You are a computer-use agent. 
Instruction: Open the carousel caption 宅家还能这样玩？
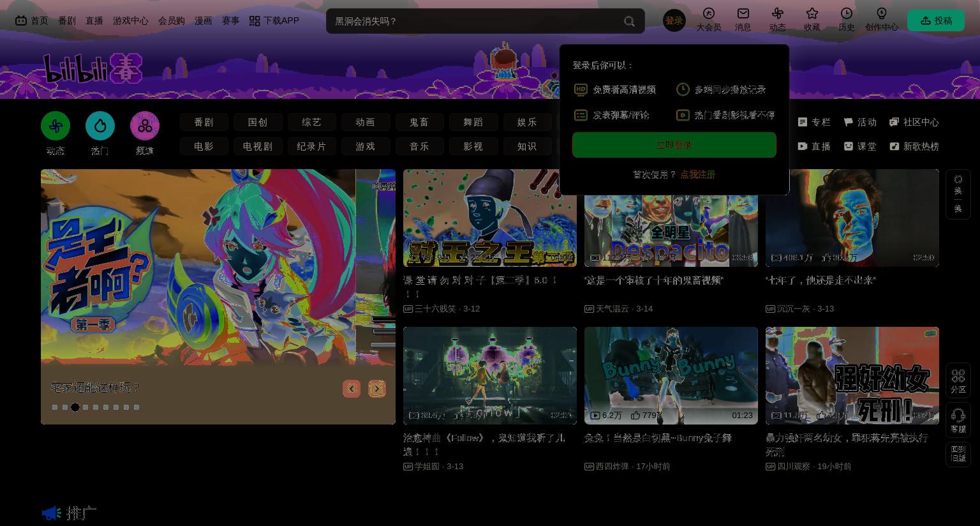click(96, 387)
